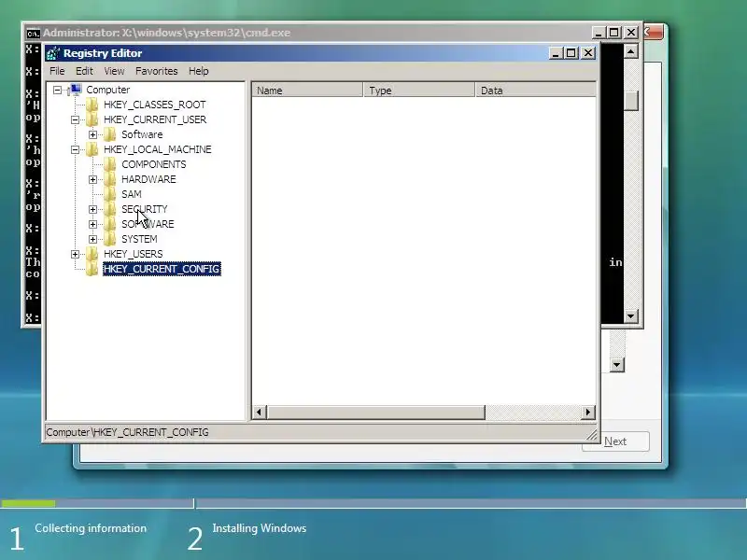Select the HKEY_CURRENT_USER label

(x=155, y=119)
